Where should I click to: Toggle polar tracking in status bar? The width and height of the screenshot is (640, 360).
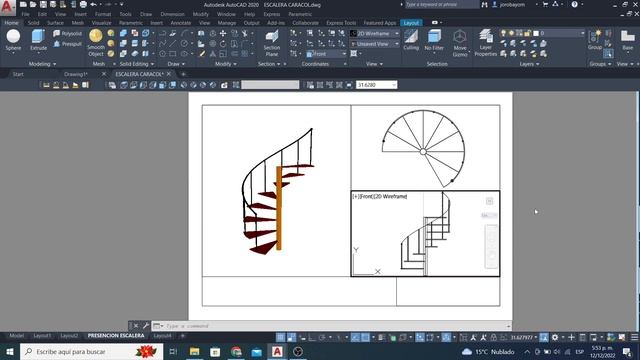pyautogui.click(x=322, y=337)
